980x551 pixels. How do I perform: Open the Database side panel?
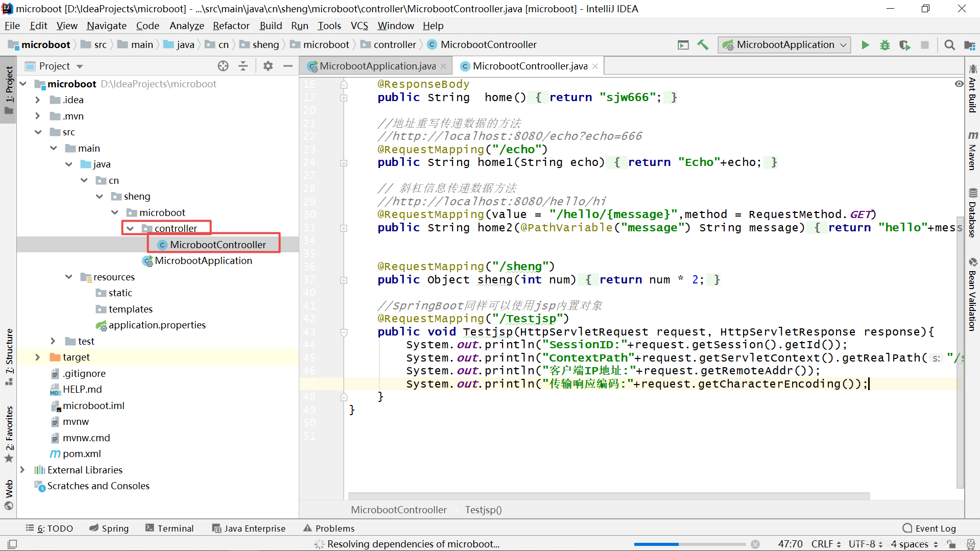pos(972,213)
